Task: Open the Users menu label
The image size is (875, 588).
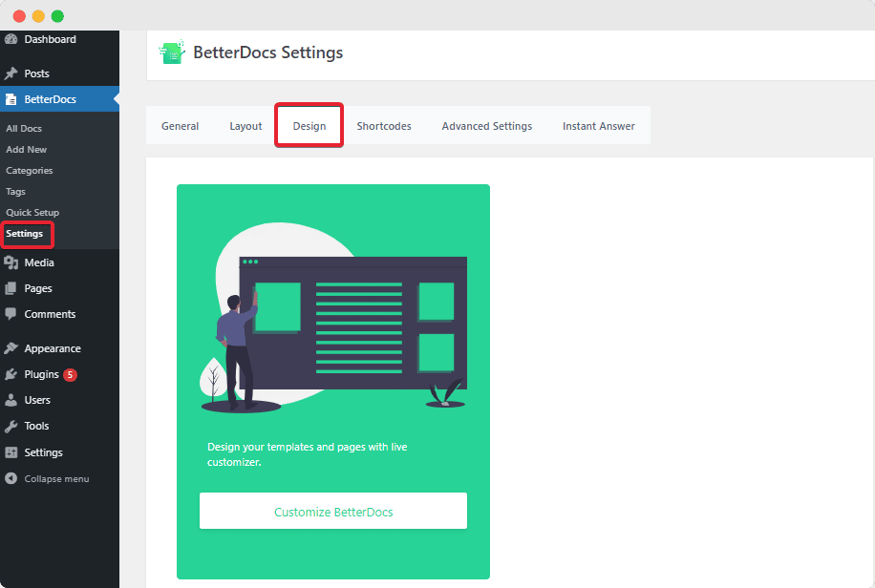Action: [x=37, y=400]
